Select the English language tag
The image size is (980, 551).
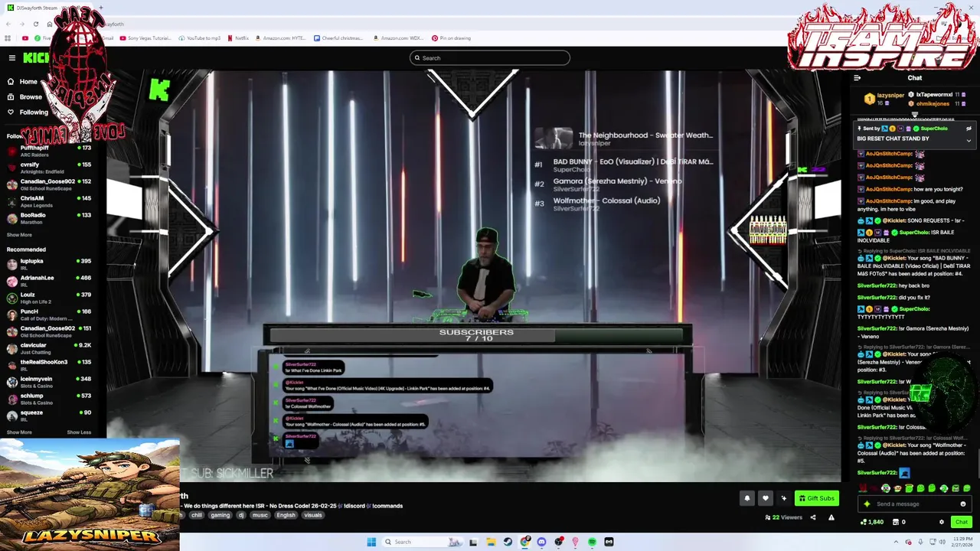(x=286, y=515)
